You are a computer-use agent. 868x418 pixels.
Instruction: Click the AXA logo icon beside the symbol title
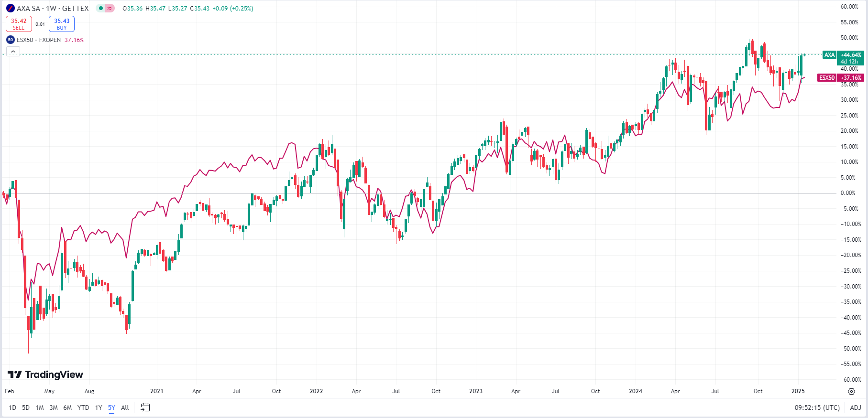click(x=10, y=8)
